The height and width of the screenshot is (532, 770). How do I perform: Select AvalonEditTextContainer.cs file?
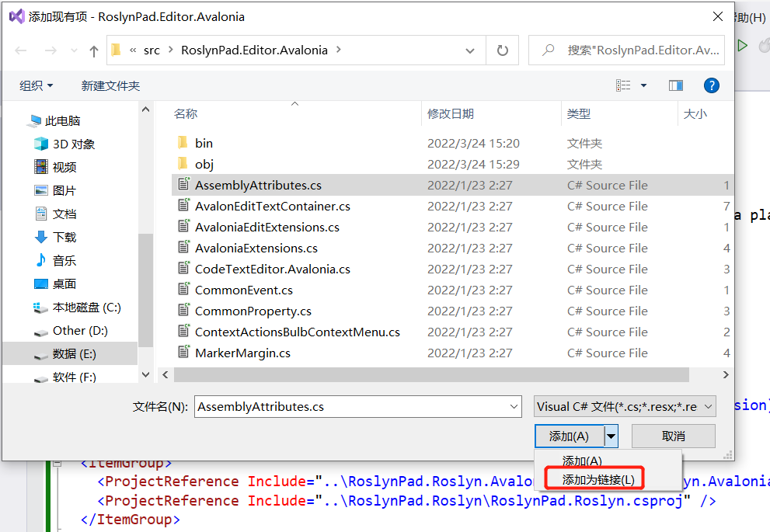point(273,206)
